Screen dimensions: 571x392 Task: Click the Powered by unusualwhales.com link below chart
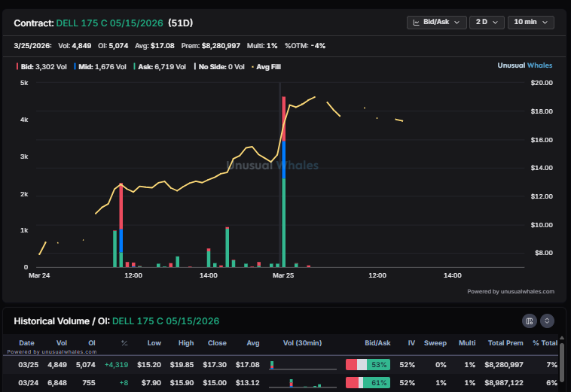point(511,291)
